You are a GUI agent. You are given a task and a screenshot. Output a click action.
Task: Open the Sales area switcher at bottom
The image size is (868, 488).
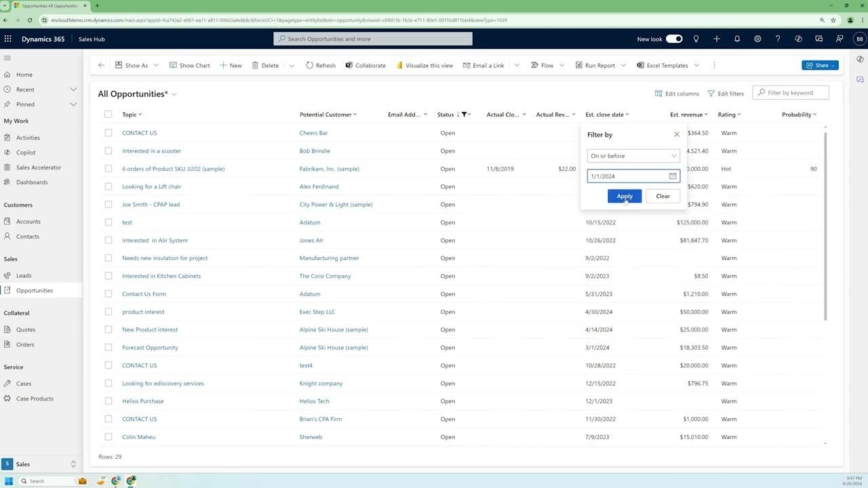41,464
